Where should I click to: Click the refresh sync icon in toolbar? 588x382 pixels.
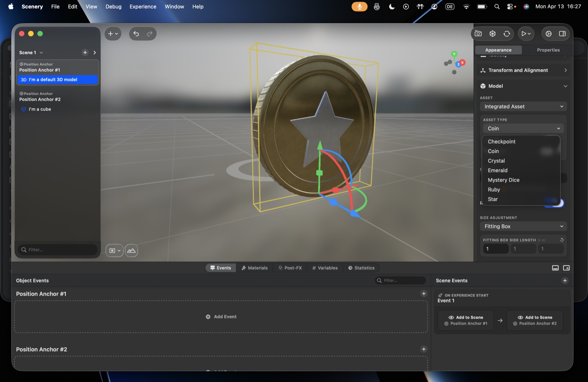[507, 33]
